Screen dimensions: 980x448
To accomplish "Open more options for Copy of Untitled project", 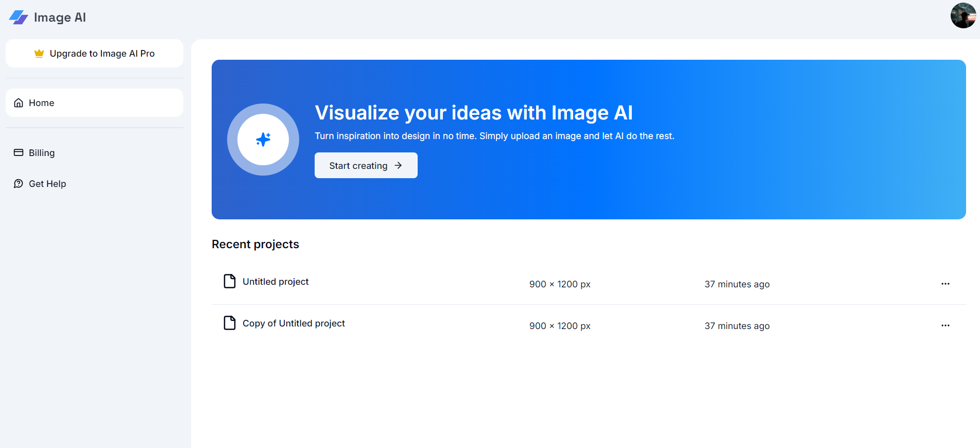I will (945, 325).
